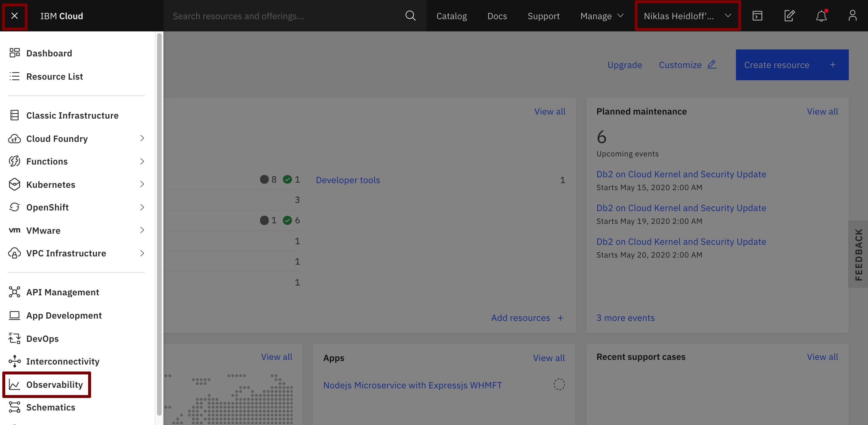This screenshot has width=868, height=425.
Task: Expand the Cloud Foundry submenu chevron
Action: 142,138
